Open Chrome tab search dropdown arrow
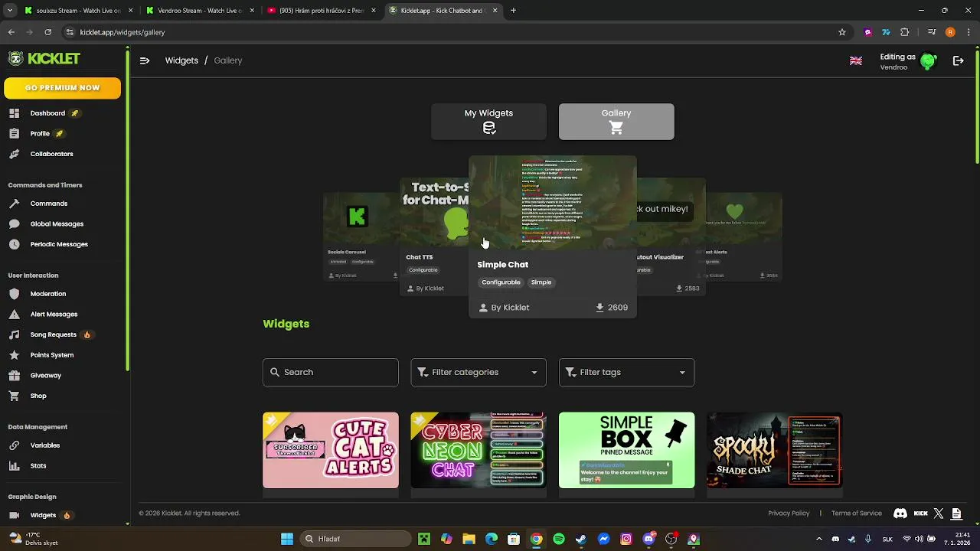Image resolution: width=980 pixels, height=551 pixels. 10,11
